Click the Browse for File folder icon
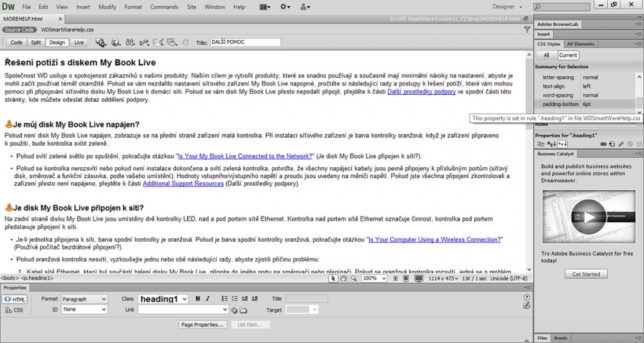644x343 pixels. click(x=243, y=310)
